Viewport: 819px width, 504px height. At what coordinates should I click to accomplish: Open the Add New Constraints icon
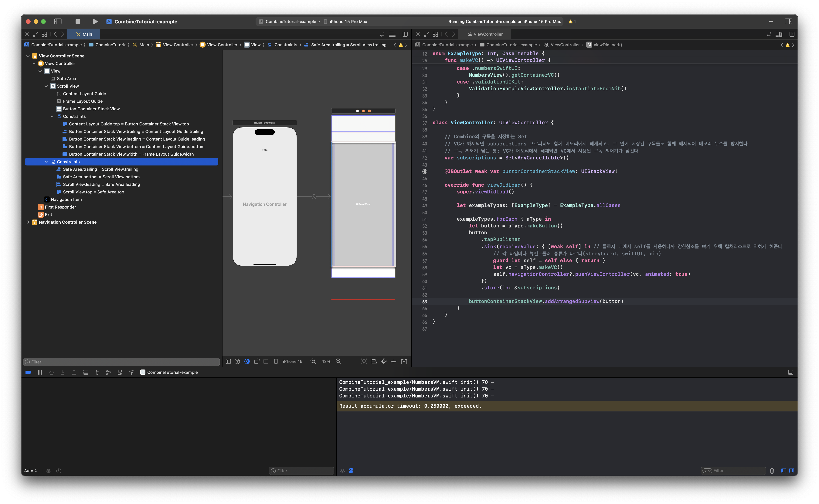tap(384, 361)
